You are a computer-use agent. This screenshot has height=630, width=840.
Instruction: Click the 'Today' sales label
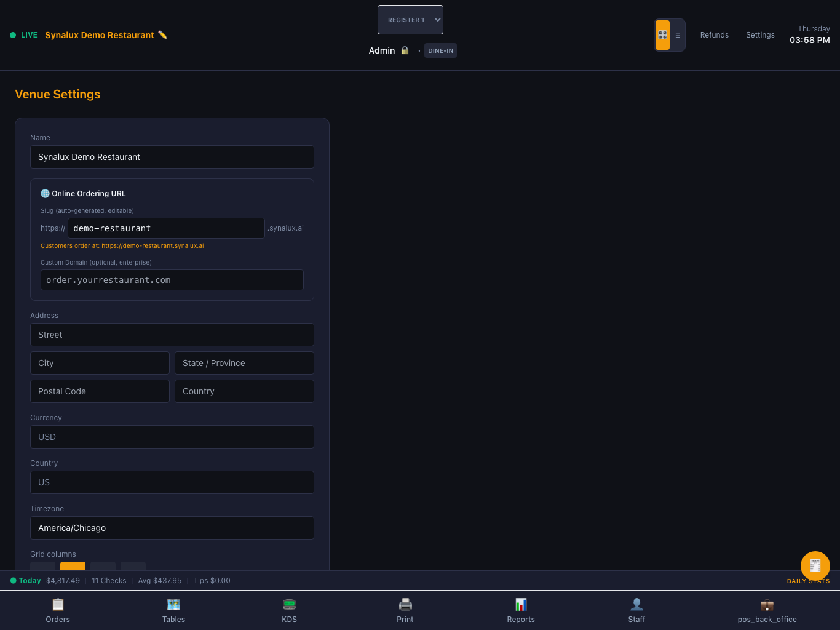click(x=30, y=581)
